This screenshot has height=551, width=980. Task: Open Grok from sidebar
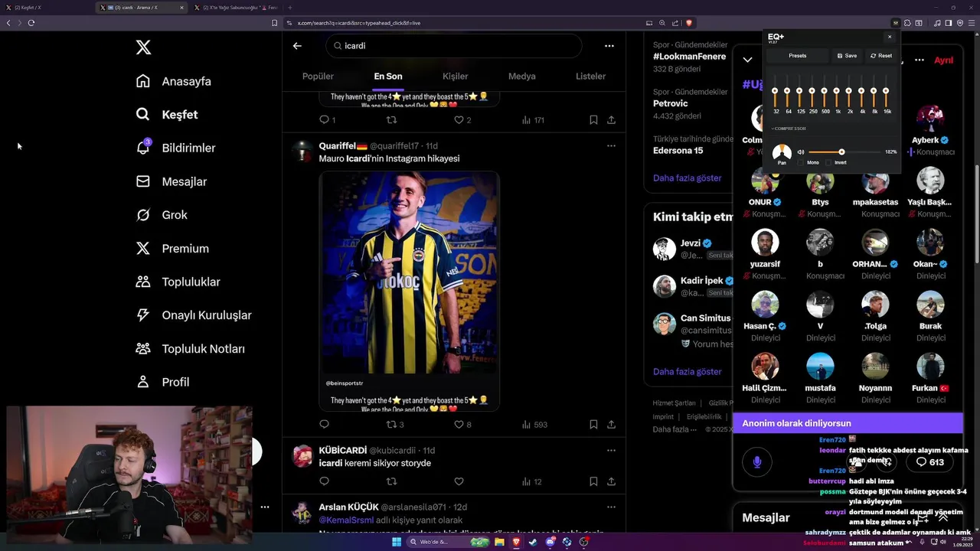pos(162,215)
